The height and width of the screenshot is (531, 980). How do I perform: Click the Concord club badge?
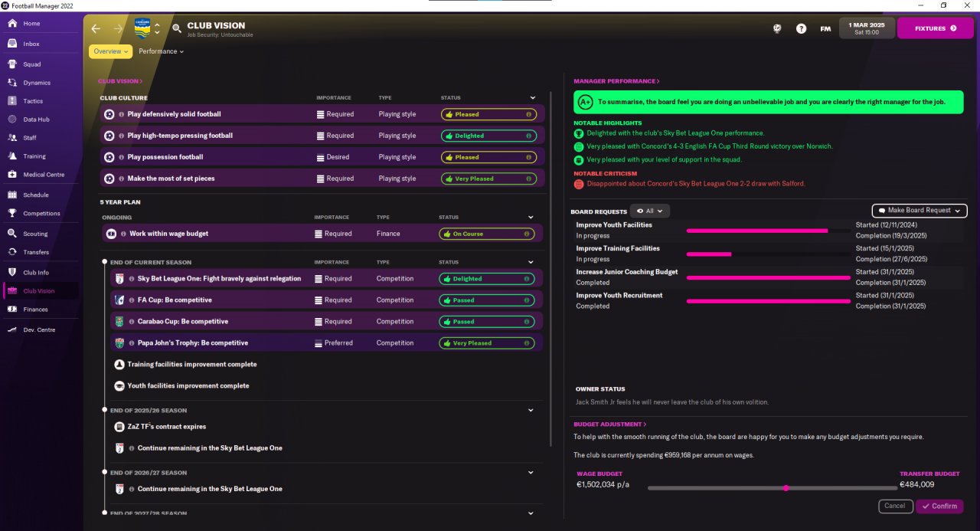(142, 28)
